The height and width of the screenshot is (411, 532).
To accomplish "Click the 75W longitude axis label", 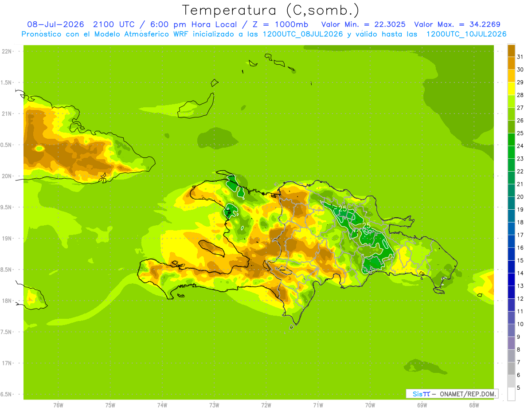I will tap(110, 405).
